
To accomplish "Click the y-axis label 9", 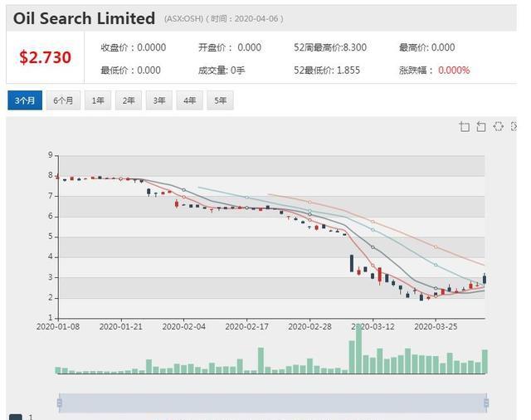I will point(51,155).
